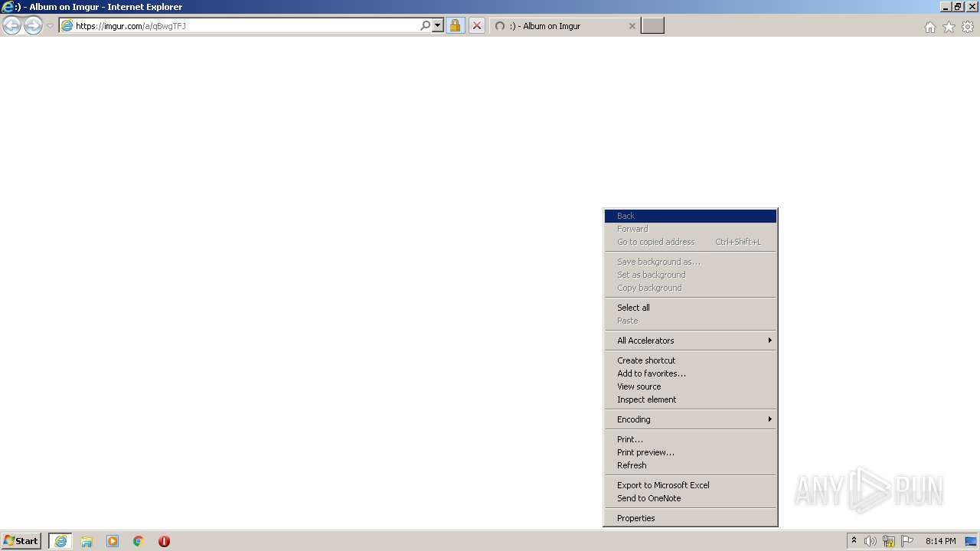Select the ':) - Album on Imgur' tab
The image size is (980, 551).
[565, 26]
